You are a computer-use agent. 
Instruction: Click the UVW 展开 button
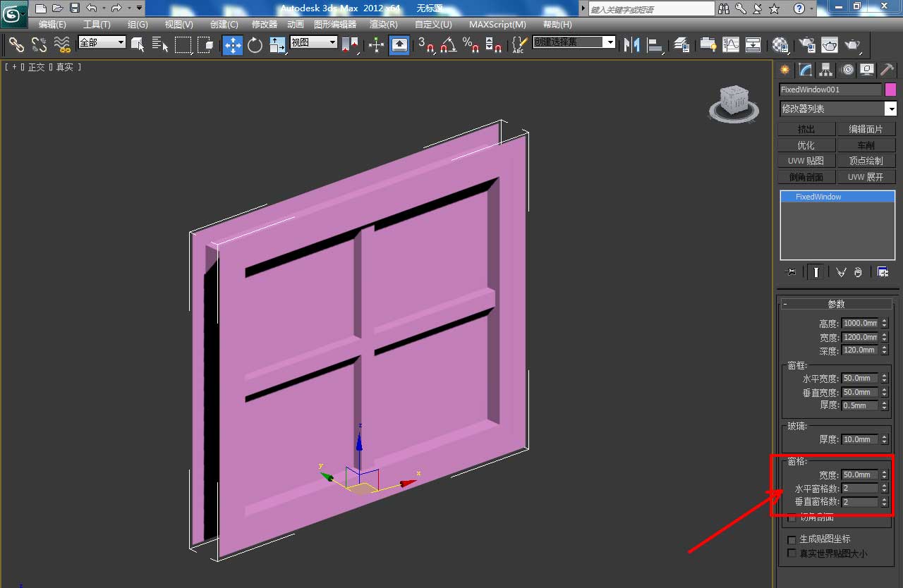866,177
